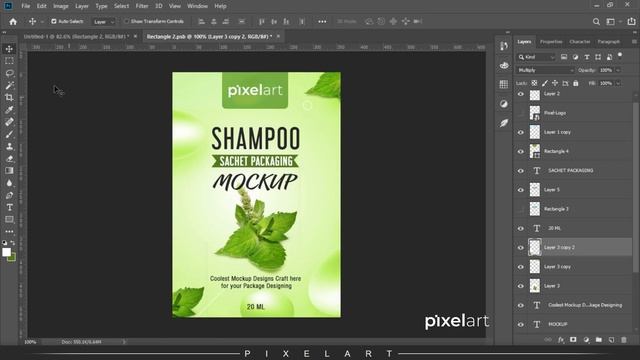
Task: Create a new group folder icon
Action: pos(598,340)
